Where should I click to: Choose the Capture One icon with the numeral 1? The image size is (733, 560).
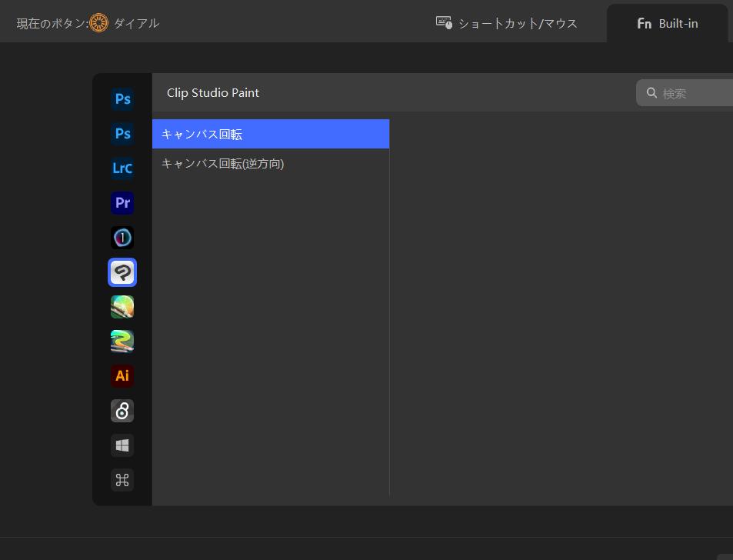pos(122,238)
